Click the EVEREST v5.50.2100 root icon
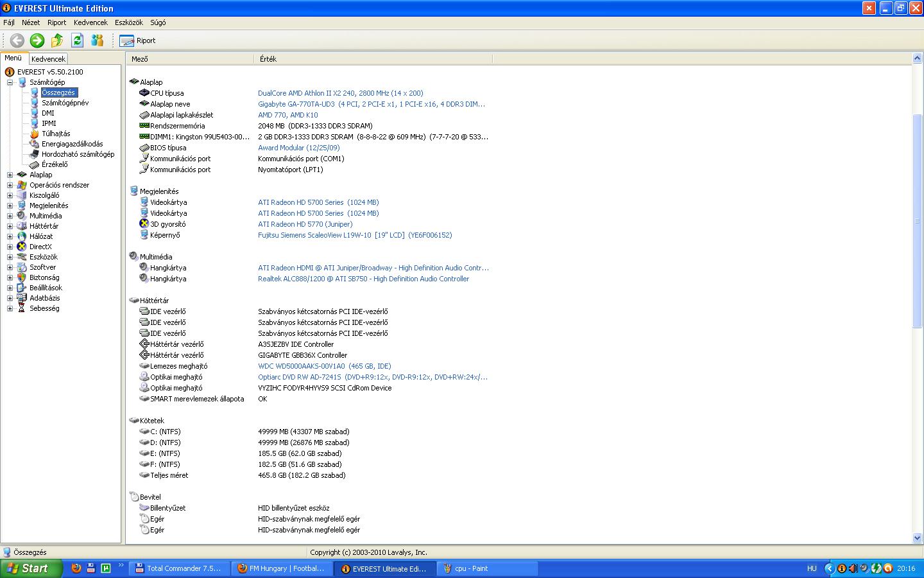924x578 pixels. (10, 72)
